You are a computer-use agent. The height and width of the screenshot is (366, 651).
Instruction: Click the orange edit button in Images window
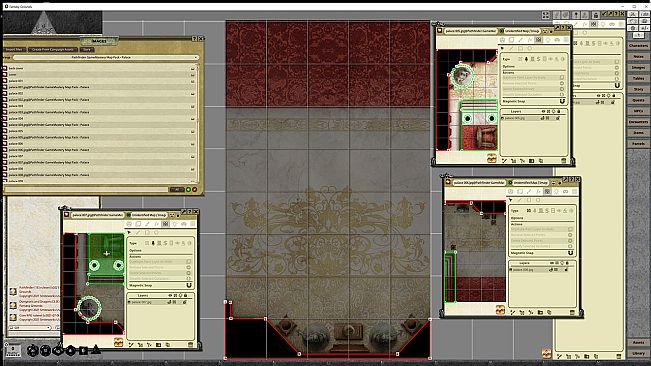click(194, 190)
